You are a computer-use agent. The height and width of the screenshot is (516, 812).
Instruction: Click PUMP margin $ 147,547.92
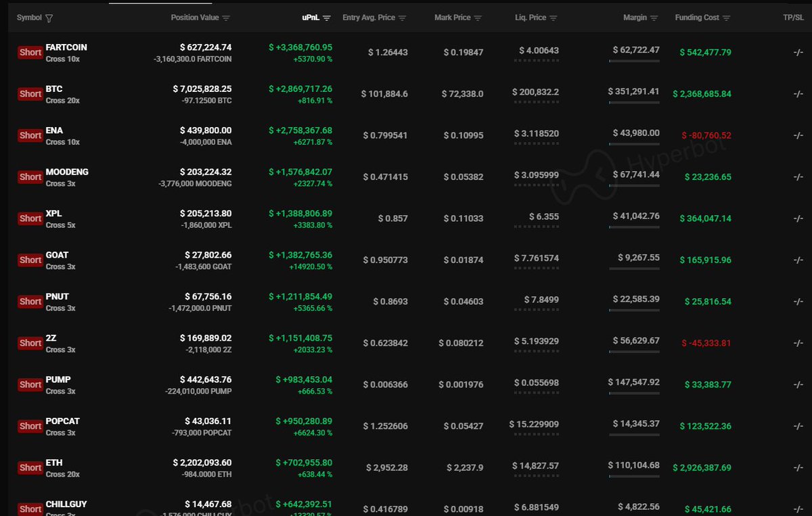(633, 382)
